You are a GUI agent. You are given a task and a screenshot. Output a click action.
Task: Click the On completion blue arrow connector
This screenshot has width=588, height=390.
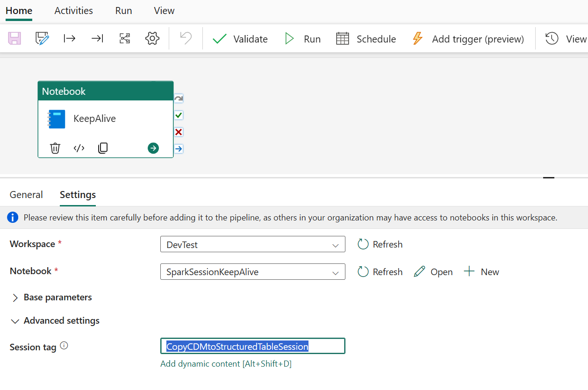tap(179, 149)
